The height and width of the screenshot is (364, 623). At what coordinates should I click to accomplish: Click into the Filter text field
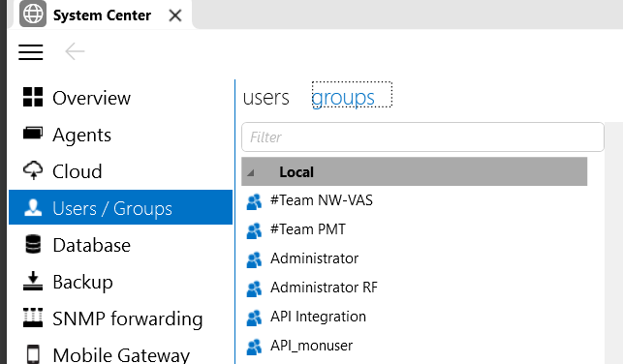422,137
